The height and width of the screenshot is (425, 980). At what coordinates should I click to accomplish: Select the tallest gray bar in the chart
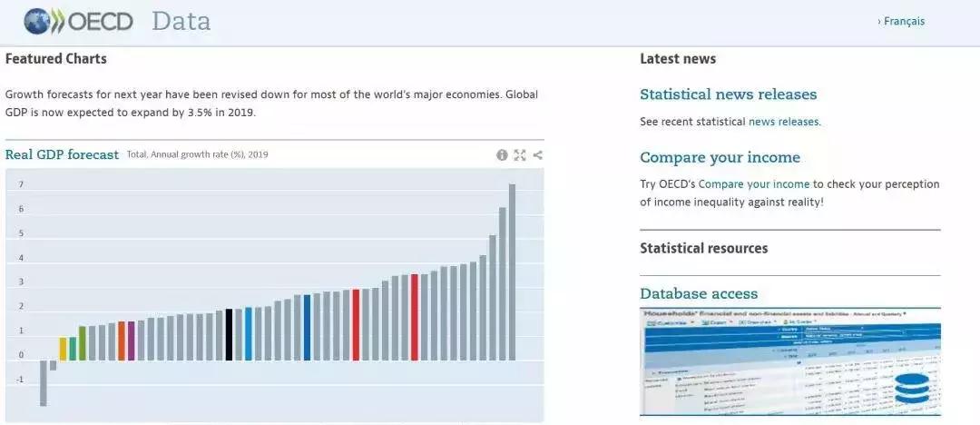coord(512,272)
